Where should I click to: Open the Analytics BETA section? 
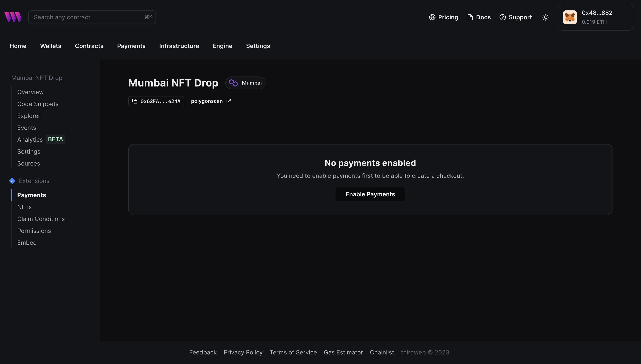(30, 139)
